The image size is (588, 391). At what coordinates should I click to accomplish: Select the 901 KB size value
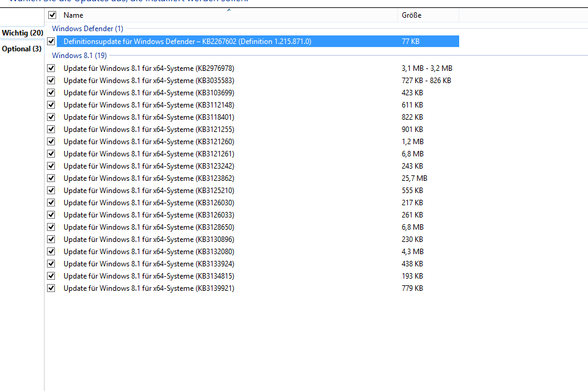[x=412, y=129]
